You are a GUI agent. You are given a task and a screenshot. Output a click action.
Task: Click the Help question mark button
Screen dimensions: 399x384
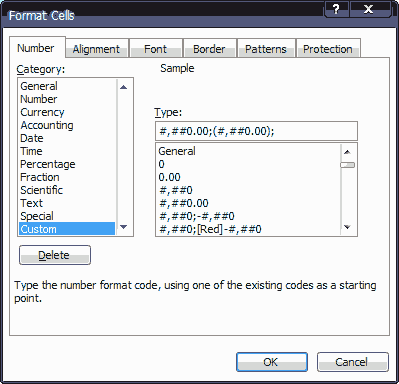click(x=336, y=9)
